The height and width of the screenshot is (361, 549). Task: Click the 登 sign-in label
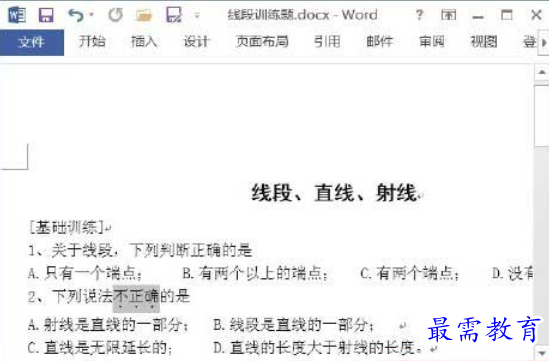(529, 42)
